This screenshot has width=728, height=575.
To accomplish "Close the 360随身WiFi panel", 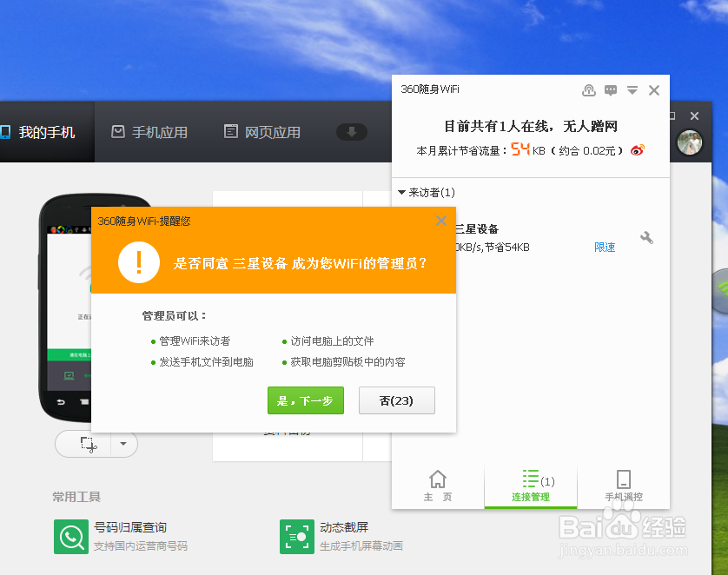I will point(654,90).
